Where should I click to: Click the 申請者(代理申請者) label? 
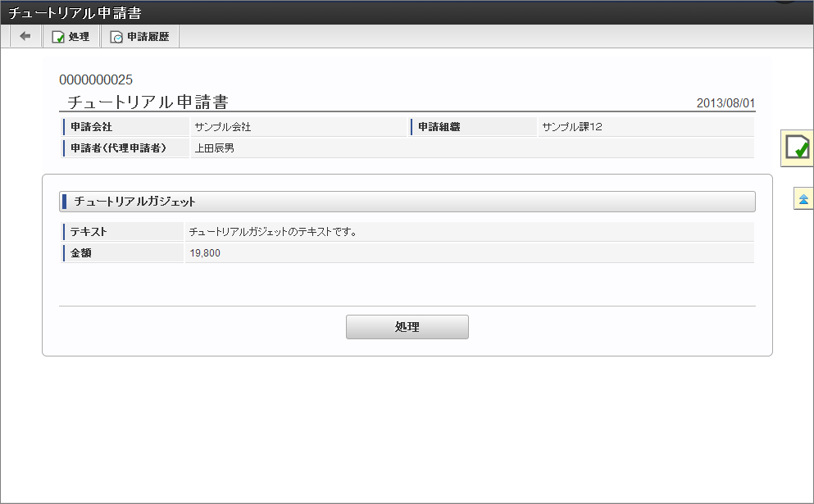(x=118, y=148)
